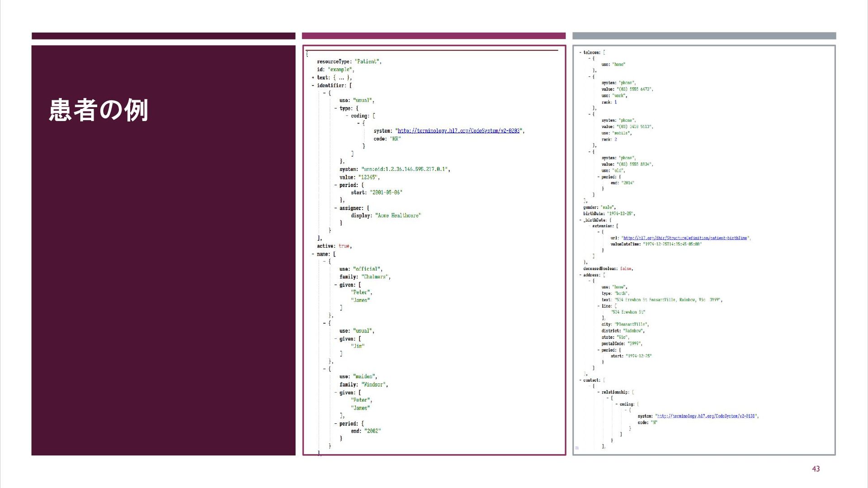Viewport: 868px width, 488px height.
Task: Expand the collapsed text node
Action: 313,78
